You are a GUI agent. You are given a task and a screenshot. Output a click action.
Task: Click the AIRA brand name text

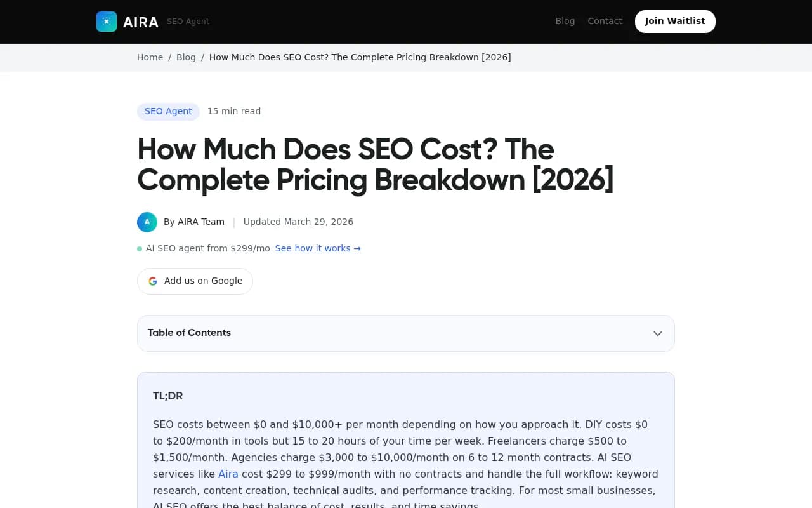141,22
